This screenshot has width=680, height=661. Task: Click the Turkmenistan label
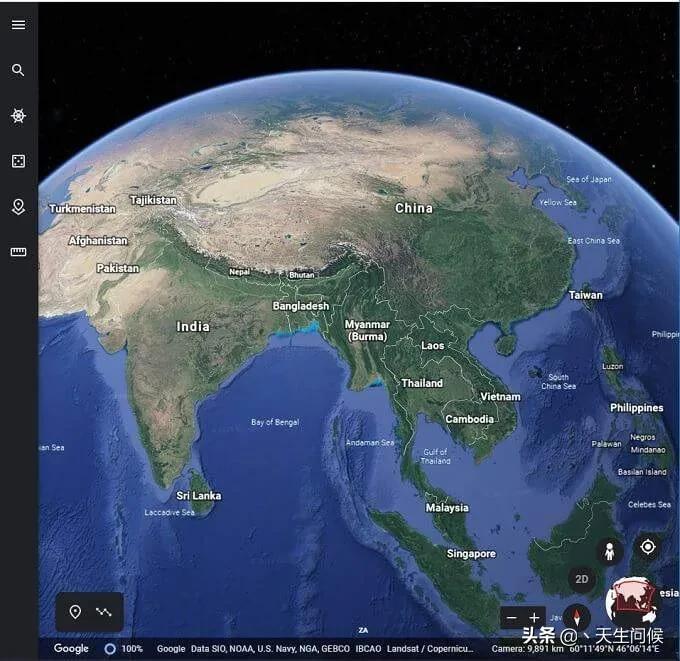pos(82,209)
